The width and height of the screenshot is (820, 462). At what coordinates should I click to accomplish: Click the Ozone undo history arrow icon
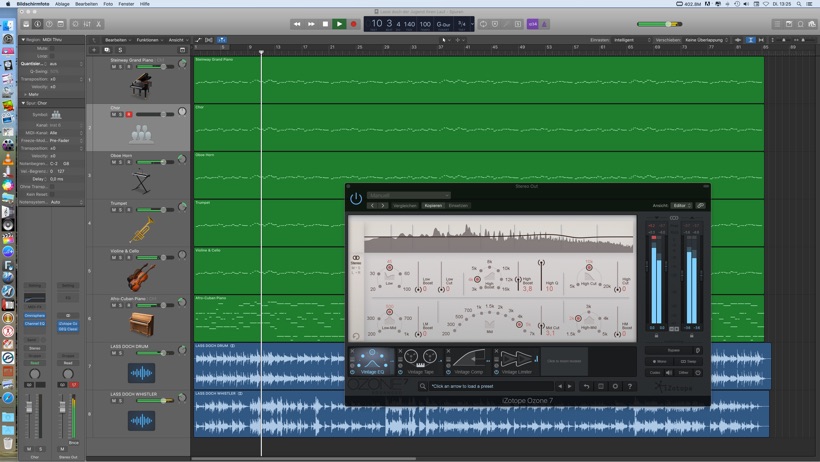(x=586, y=386)
